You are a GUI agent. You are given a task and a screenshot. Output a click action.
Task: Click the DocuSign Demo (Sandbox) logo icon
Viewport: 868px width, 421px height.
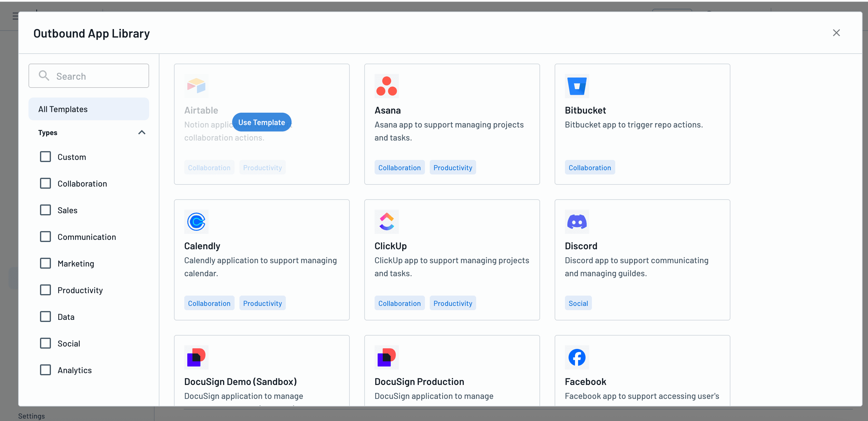pos(196,357)
